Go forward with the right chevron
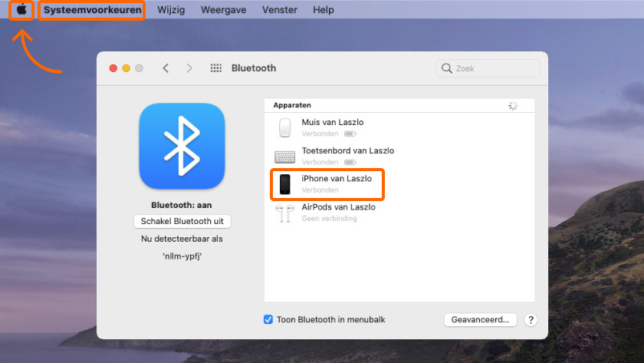 pyautogui.click(x=189, y=68)
